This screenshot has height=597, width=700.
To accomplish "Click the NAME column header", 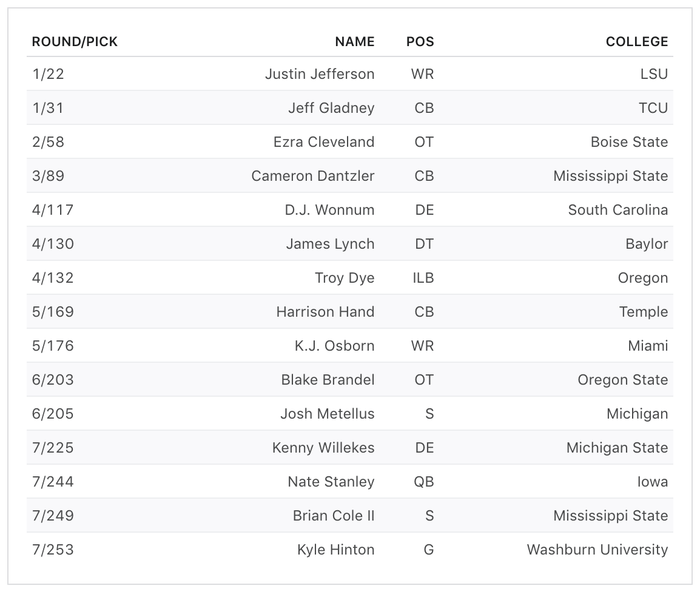I will (354, 42).
